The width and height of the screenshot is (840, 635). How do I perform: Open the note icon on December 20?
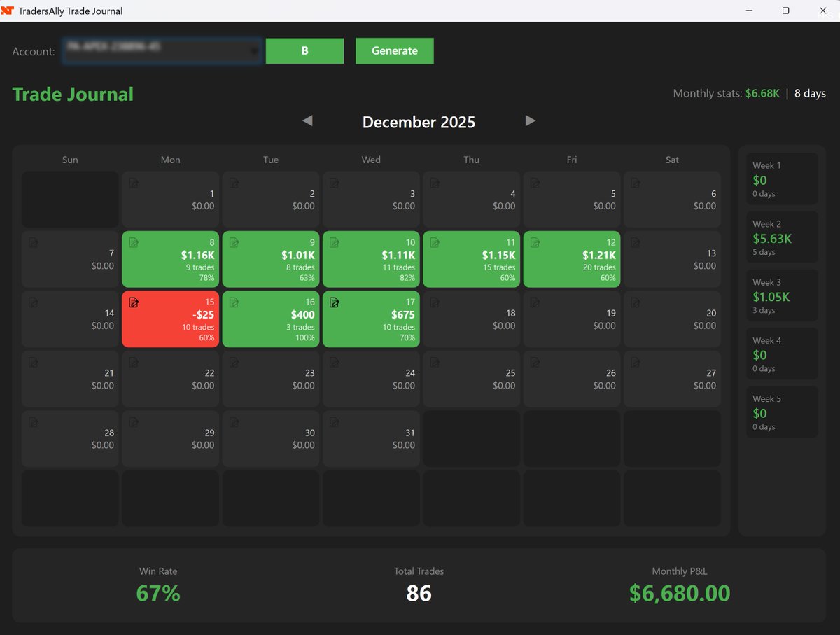point(636,302)
